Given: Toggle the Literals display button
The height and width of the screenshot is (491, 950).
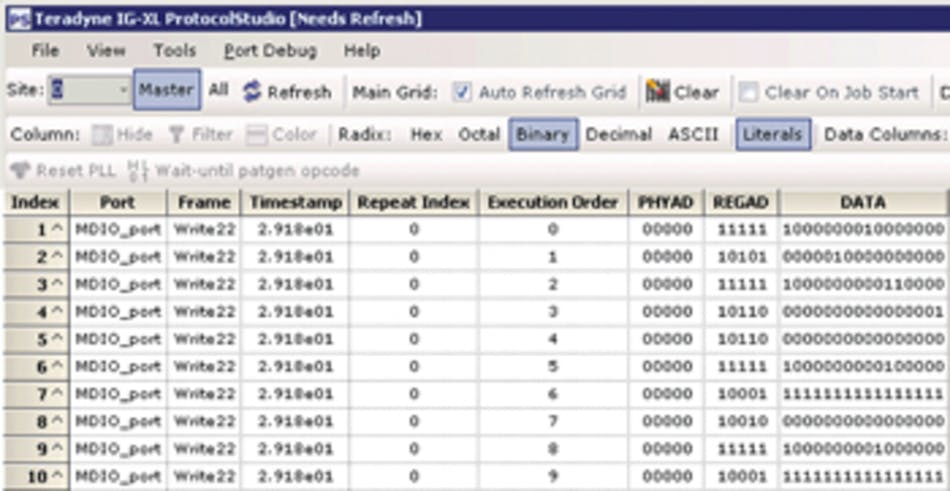Looking at the screenshot, I should (x=773, y=134).
